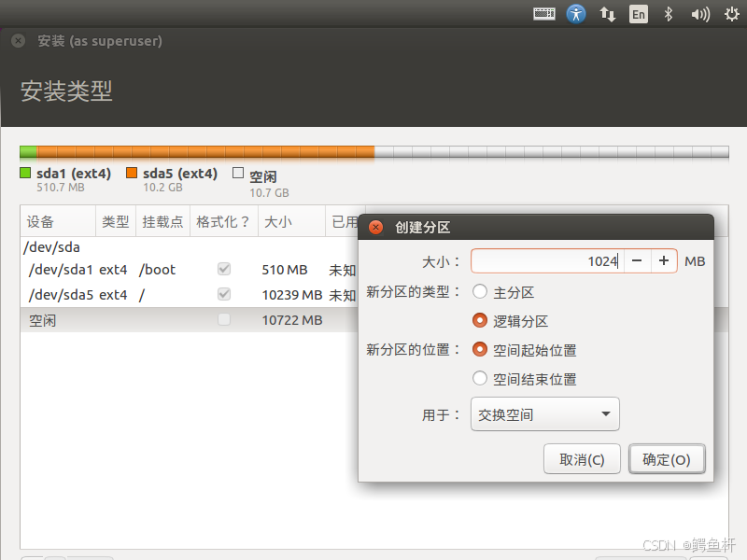
Task: Open the on-screen keyboard indicator
Action: [544, 14]
